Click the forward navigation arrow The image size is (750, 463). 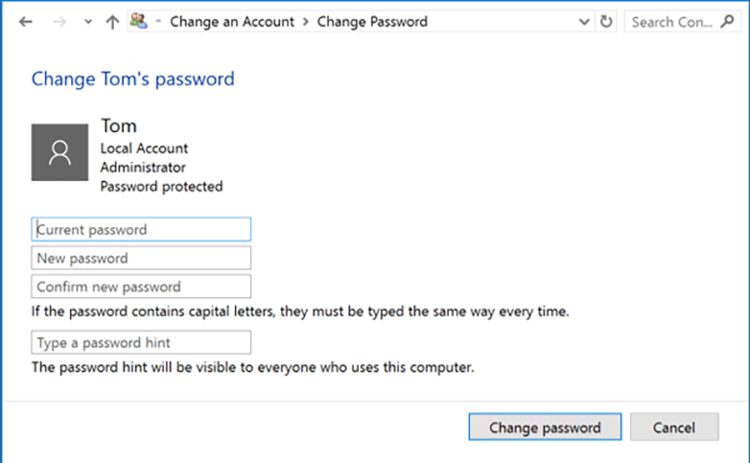pyautogui.click(x=60, y=22)
